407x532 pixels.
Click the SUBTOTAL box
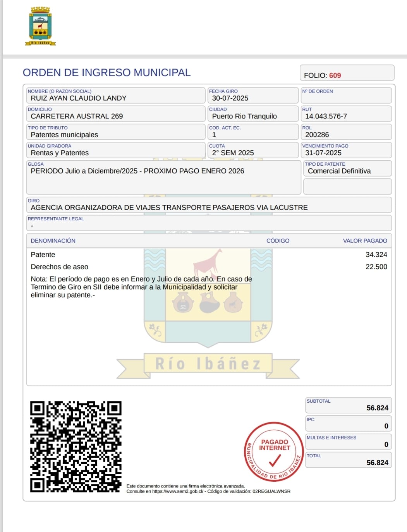coord(349,405)
